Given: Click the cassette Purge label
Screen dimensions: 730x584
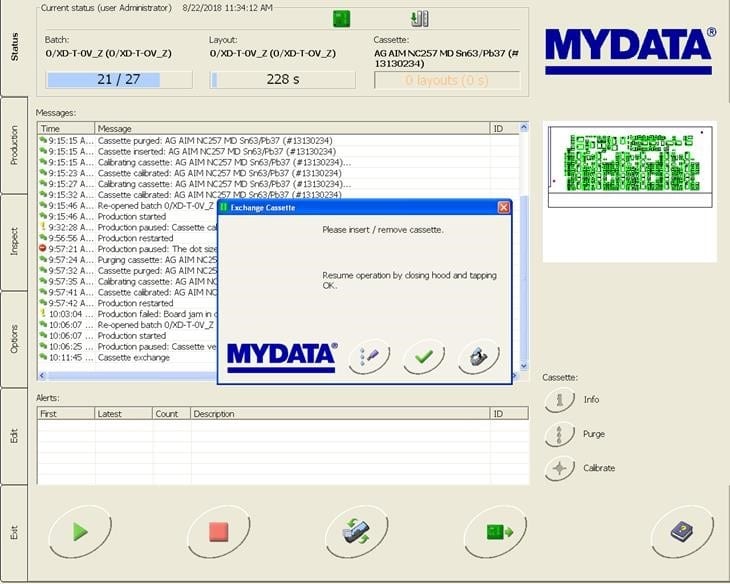Looking at the screenshot, I should [x=594, y=434].
